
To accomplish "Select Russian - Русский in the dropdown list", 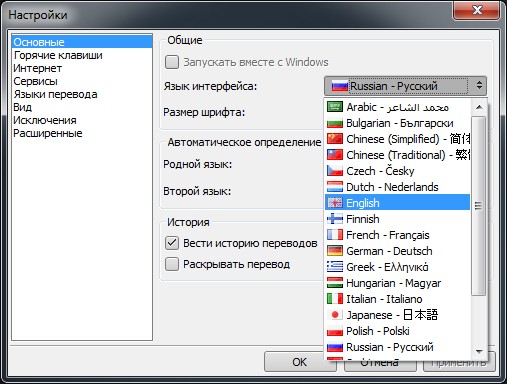I will pyautogui.click(x=397, y=347).
